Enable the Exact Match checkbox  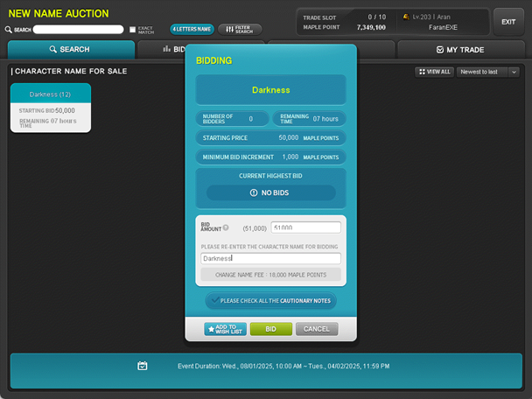point(132,30)
